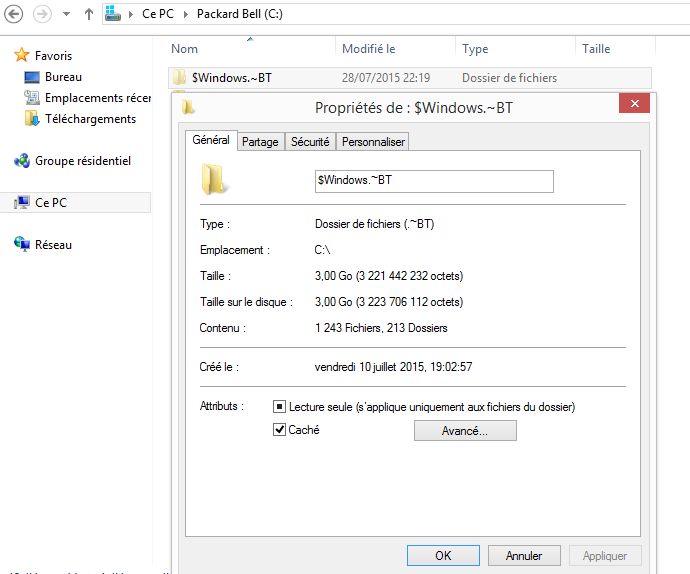The width and height of the screenshot is (690, 574).
Task: Click the Emplacement value C:\
Action: point(322,250)
